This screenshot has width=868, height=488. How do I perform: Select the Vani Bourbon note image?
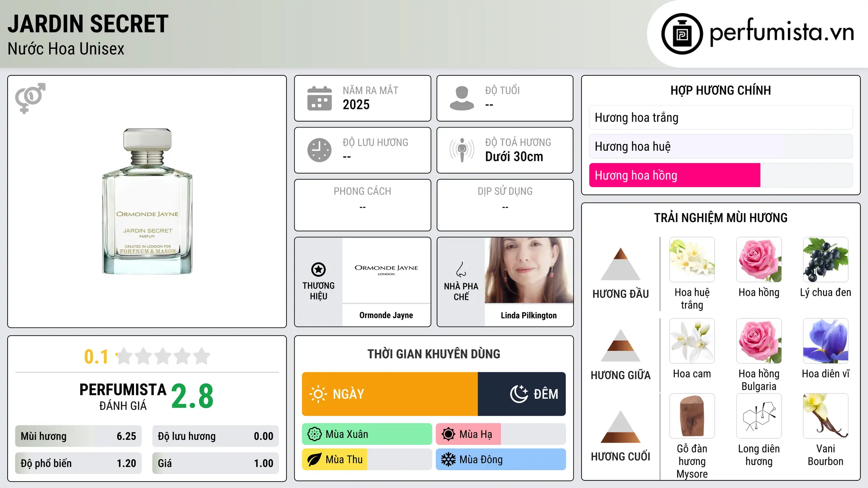[826, 416]
